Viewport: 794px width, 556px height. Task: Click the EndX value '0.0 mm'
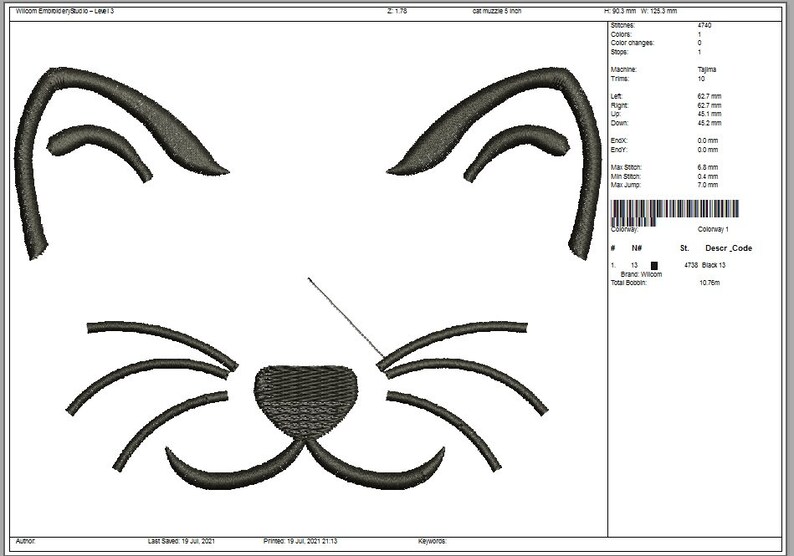pyautogui.click(x=708, y=140)
